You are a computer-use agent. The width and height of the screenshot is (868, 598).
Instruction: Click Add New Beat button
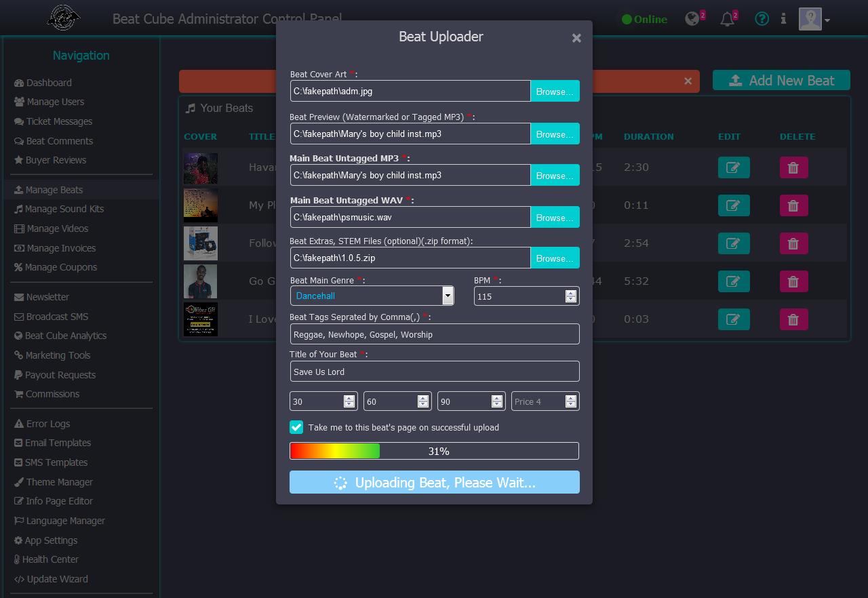pos(781,81)
